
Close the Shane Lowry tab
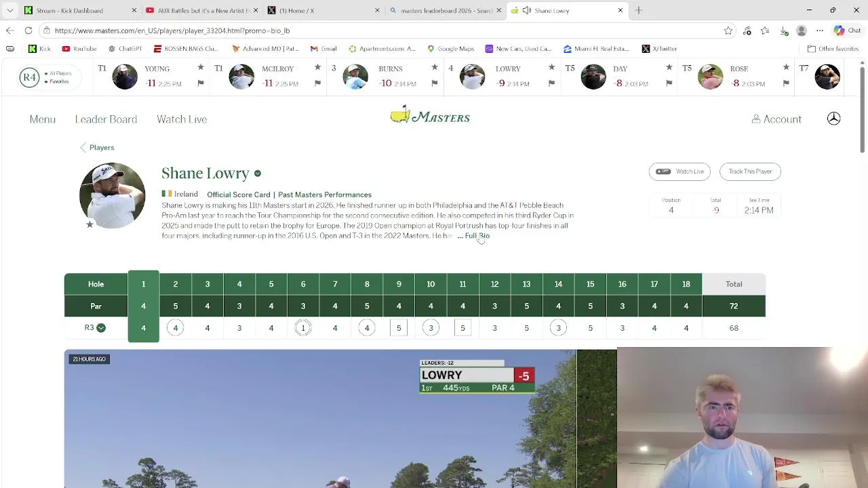620,10
